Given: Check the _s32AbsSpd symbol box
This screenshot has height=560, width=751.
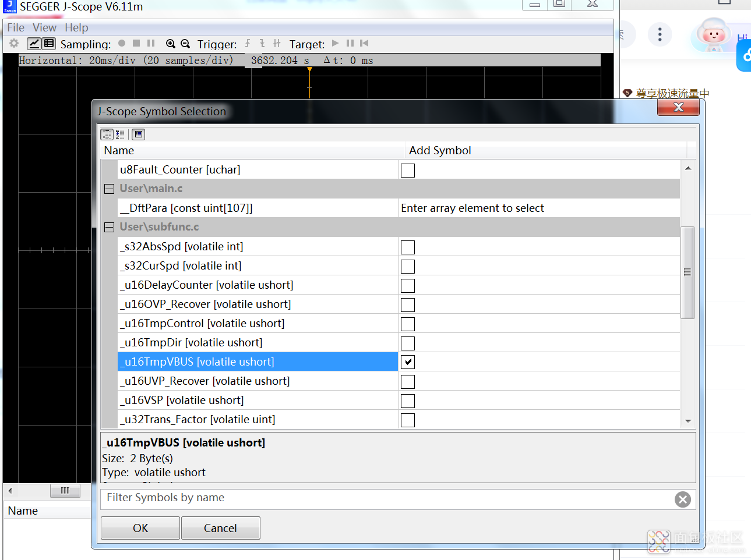Looking at the screenshot, I should click(408, 247).
